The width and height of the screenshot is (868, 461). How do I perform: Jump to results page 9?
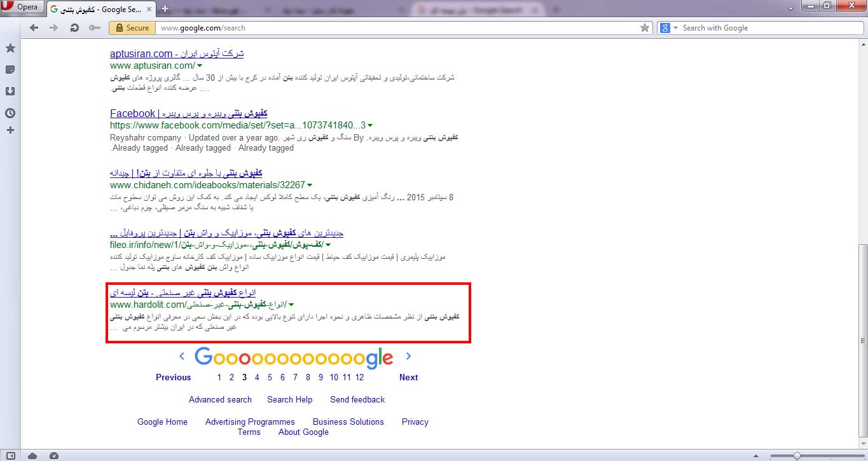tap(320, 377)
